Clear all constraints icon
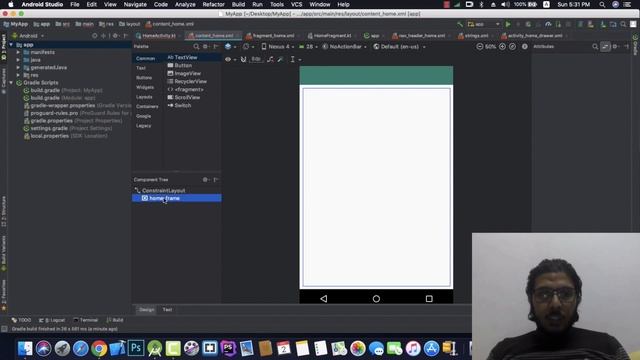The image size is (640, 360). (x=270, y=60)
